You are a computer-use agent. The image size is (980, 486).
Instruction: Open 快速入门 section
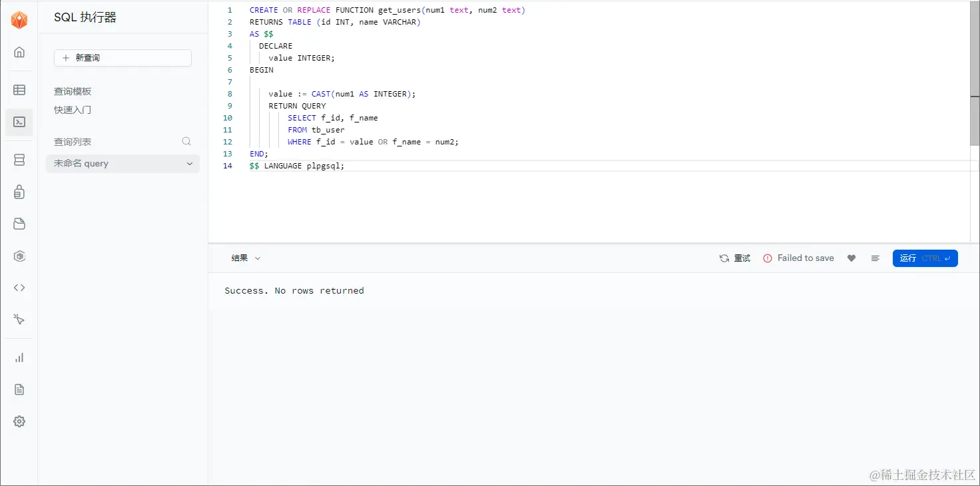(73, 110)
